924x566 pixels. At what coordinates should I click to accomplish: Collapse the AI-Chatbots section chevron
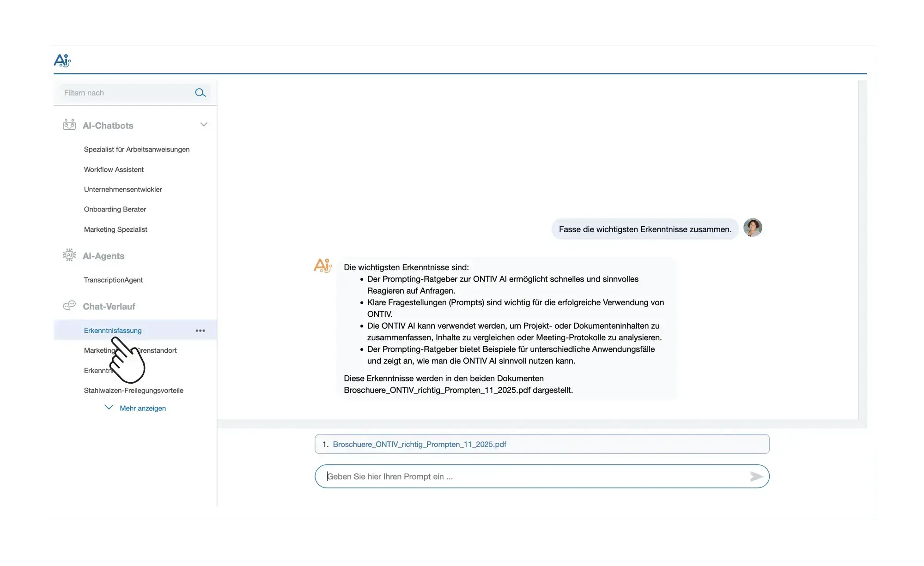pos(203,125)
